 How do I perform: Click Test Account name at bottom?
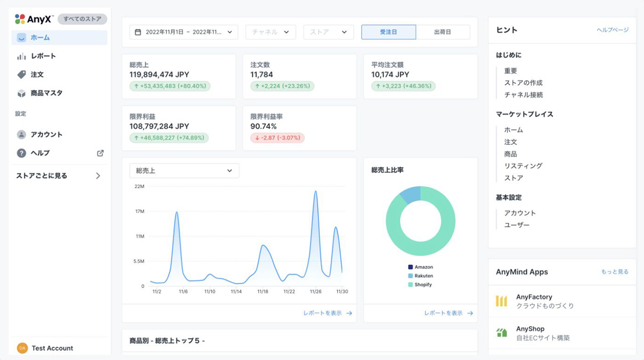coord(53,348)
